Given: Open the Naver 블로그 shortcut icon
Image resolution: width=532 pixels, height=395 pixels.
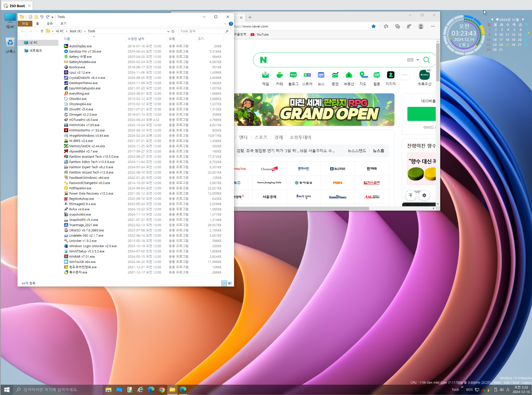Looking at the screenshot, I should coord(293,75).
